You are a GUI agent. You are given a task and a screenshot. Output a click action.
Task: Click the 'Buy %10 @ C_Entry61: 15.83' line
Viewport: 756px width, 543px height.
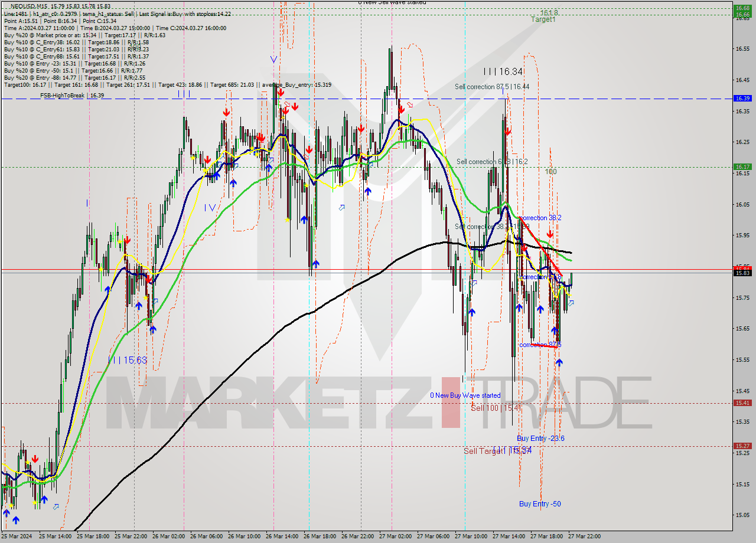click(x=76, y=49)
